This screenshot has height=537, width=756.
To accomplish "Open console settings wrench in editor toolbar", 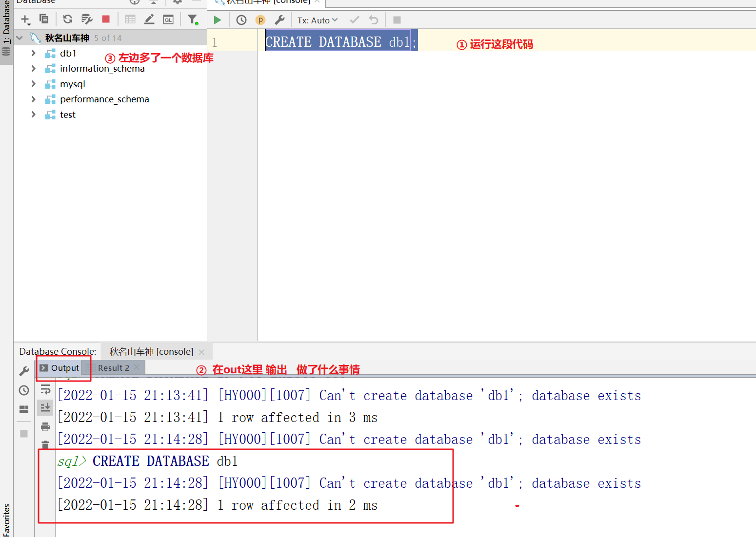I will pos(279,20).
